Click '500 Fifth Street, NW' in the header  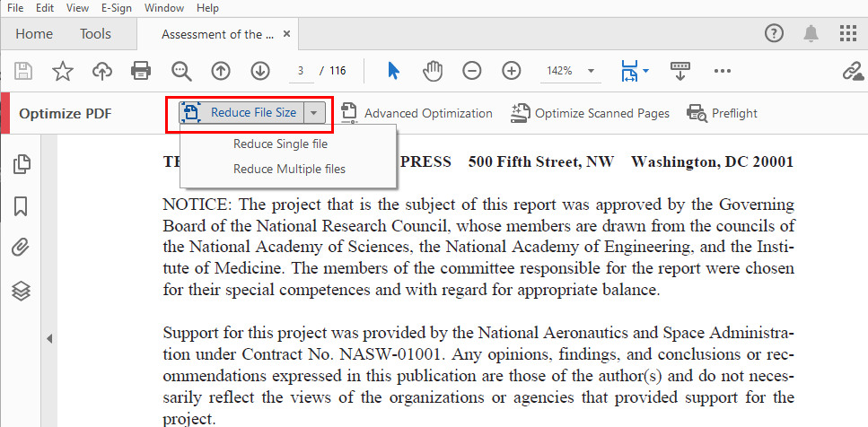(x=541, y=162)
